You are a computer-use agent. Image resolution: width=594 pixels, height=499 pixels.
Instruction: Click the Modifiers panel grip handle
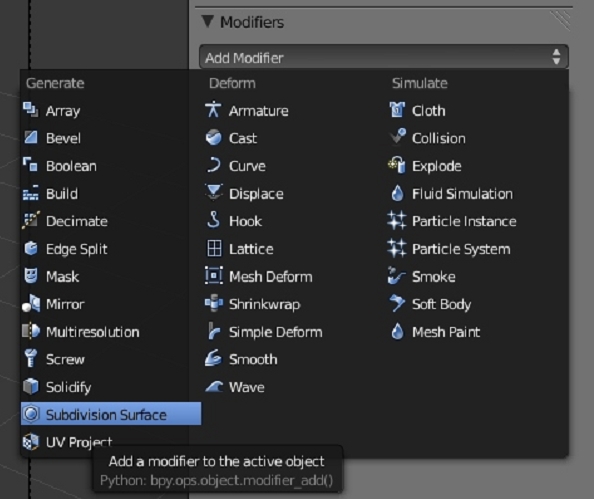[x=561, y=20]
